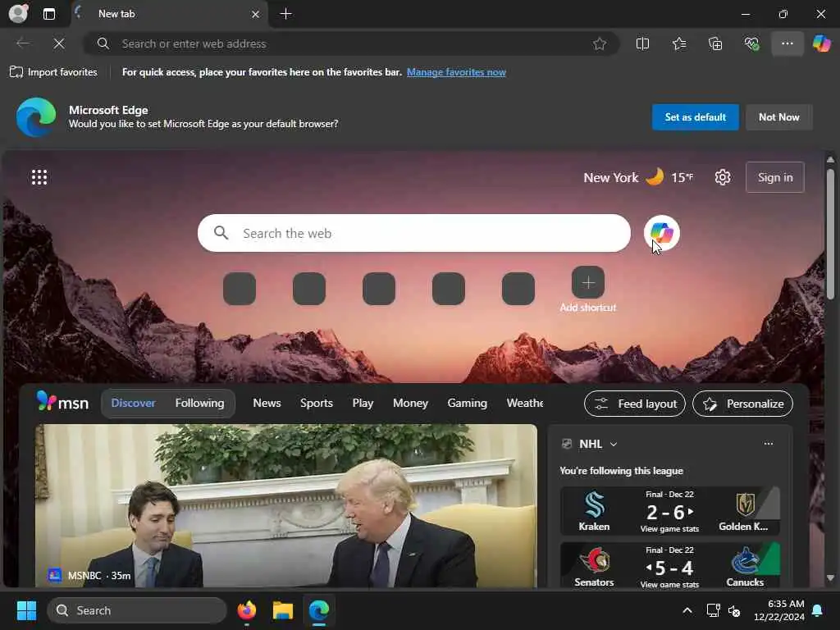
Task: Open the network display tray icon
Action: click(713, 610)
